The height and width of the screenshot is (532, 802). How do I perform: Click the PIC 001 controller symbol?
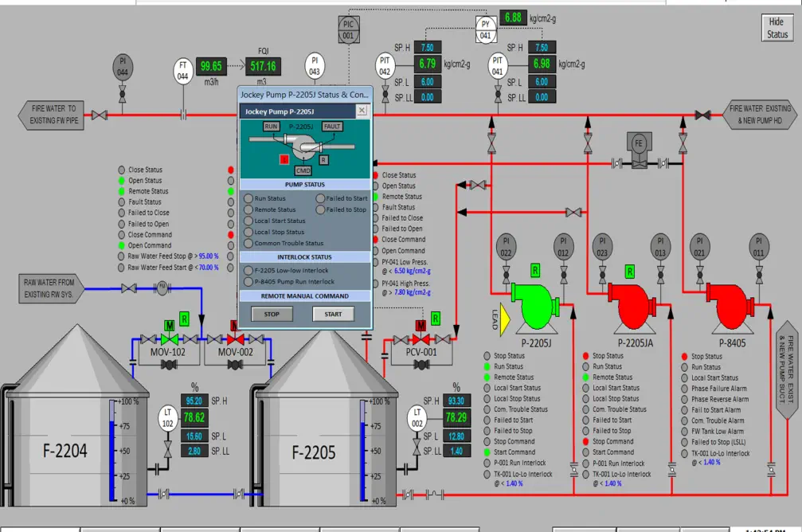pos(349,29)
